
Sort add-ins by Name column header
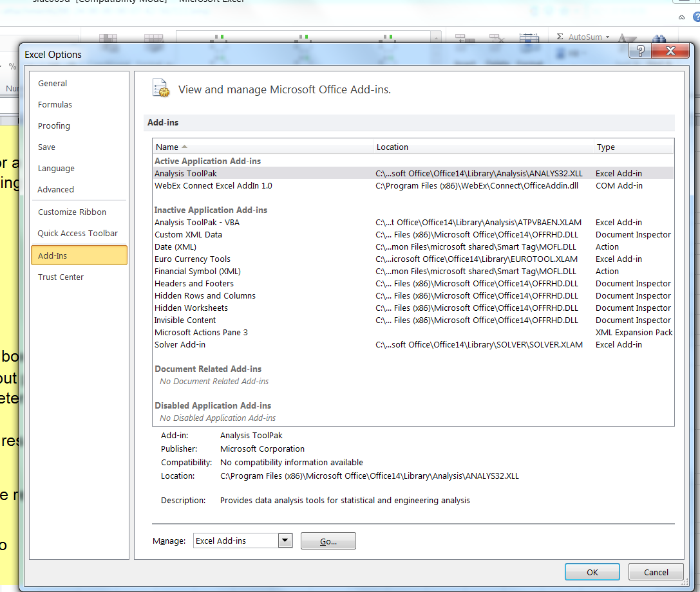pos(263,147)
